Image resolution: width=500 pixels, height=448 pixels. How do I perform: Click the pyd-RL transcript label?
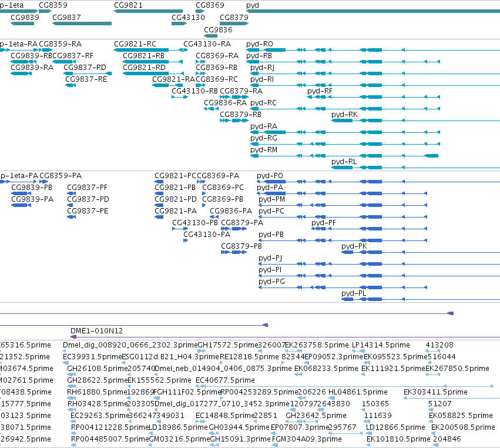click(x=344, y=162)
